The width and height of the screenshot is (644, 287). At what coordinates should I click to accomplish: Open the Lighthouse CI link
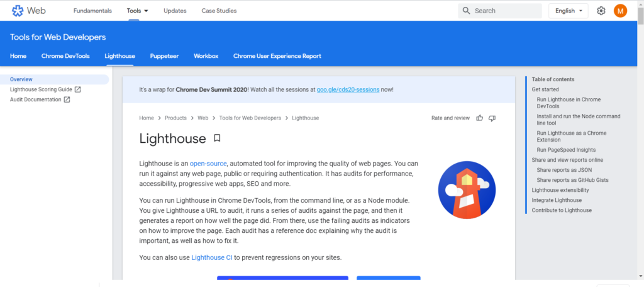(x=212, y=258)
